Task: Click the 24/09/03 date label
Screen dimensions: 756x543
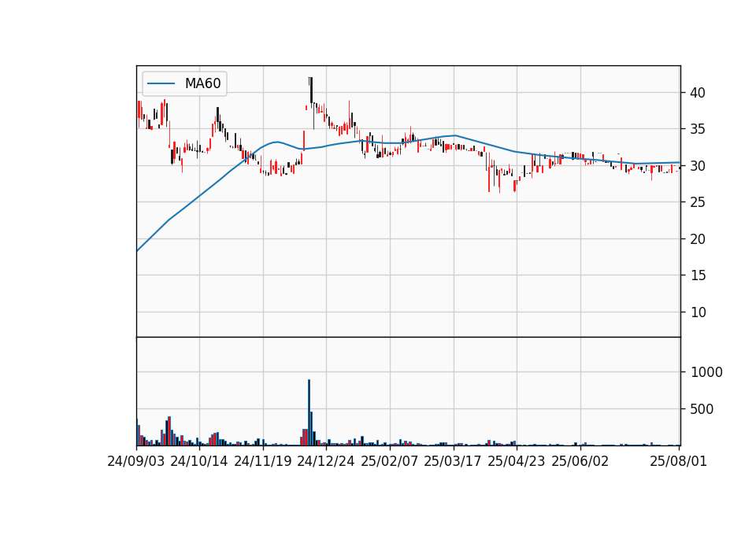Action: [136, 461]
